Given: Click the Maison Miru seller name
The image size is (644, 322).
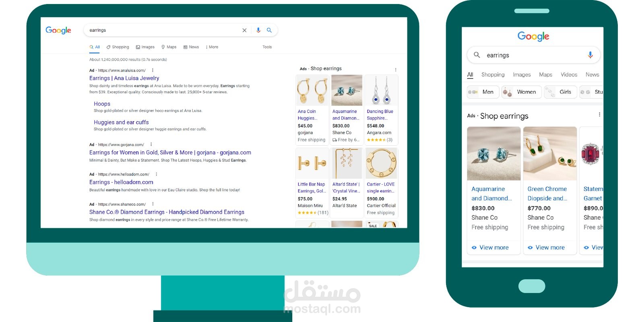Looking at the screenshot, I should (x=310, y=206).
